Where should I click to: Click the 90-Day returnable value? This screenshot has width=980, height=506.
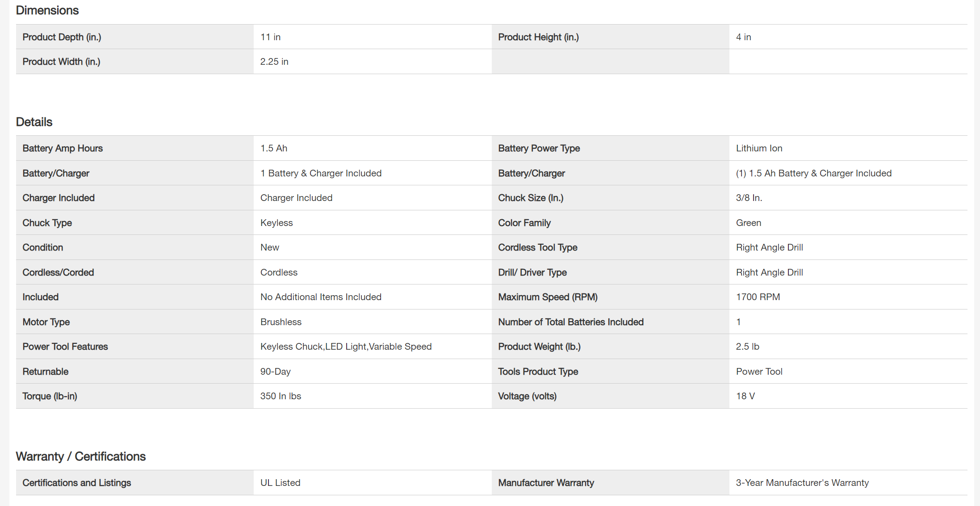[x=275, y=372]
